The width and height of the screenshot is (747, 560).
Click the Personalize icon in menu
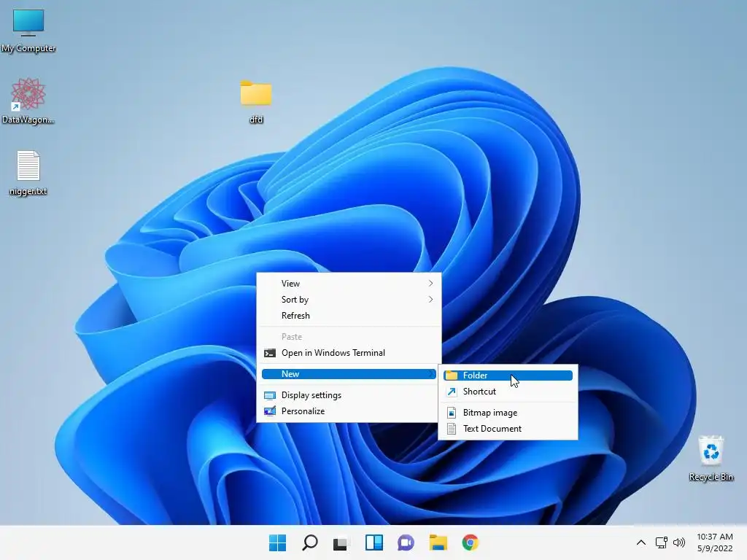pos(270,411)
